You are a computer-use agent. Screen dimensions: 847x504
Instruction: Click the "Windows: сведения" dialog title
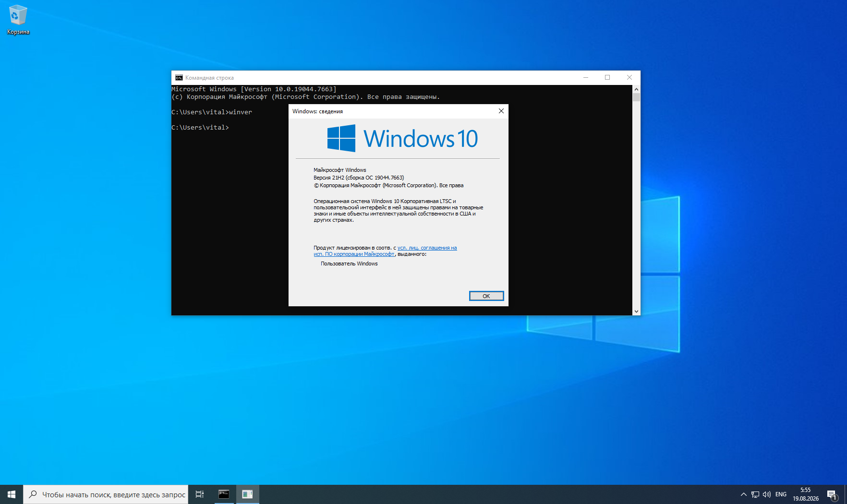coord(317,111)
